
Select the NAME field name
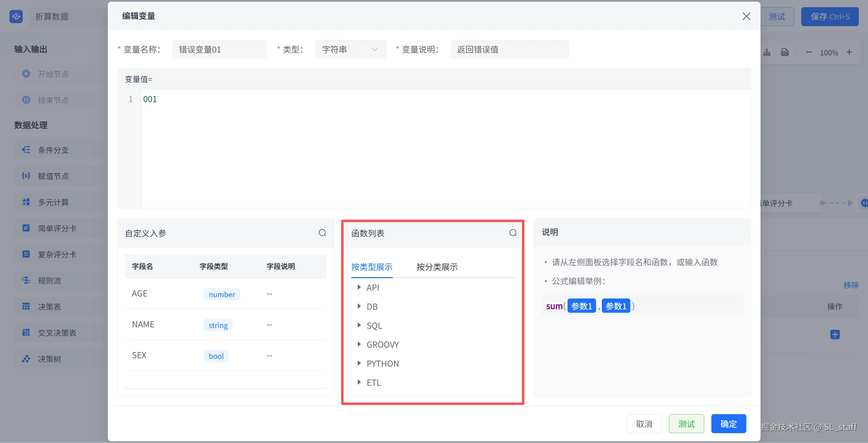pyautogui.click(x=143, y=324)
